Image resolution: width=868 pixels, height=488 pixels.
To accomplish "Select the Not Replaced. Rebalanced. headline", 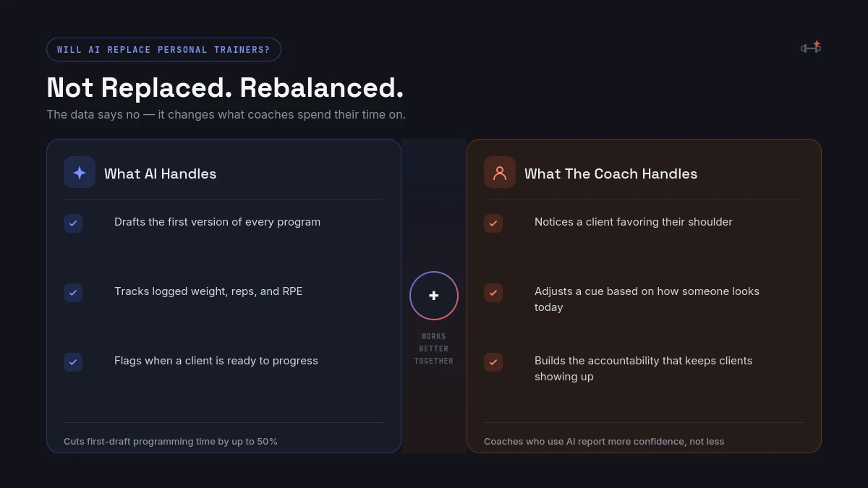I will pyautogui.click(x=225, y=87).
